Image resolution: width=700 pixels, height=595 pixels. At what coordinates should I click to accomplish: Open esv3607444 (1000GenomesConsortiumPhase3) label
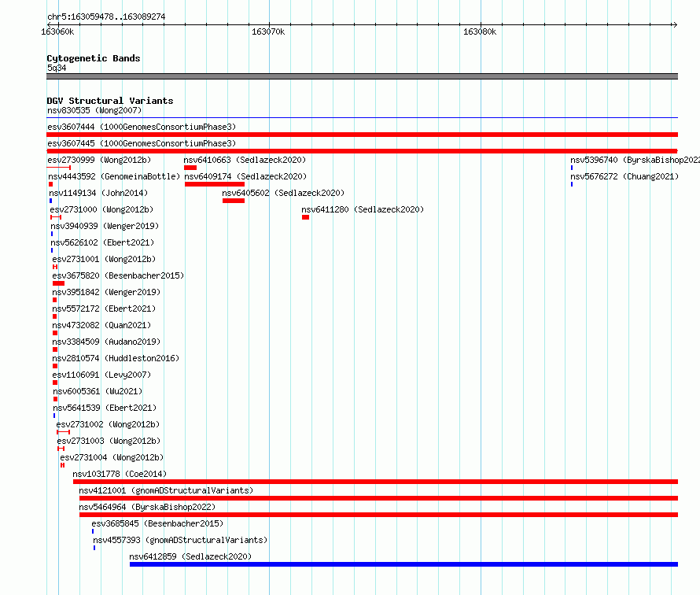pyautogui.click(x=142, y=127)
